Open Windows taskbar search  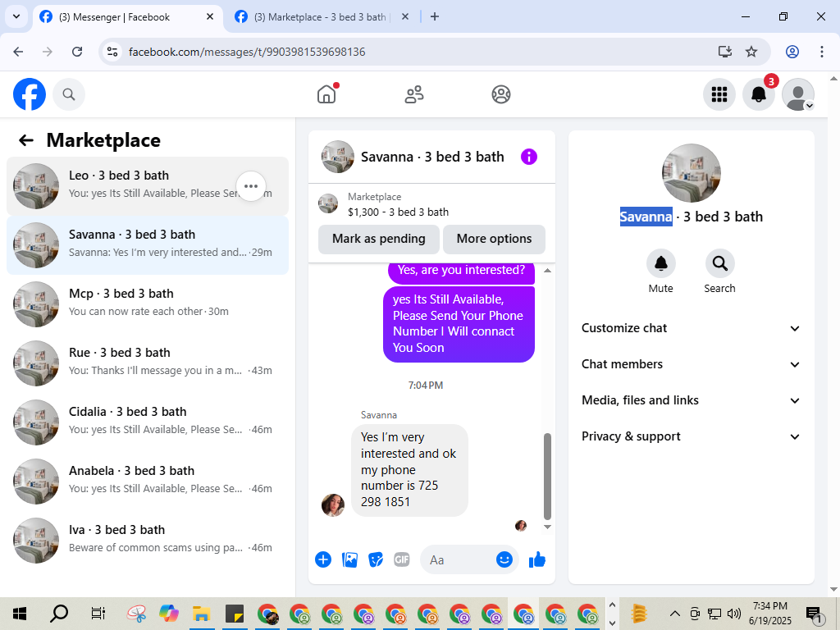click(x=59, y=614)
